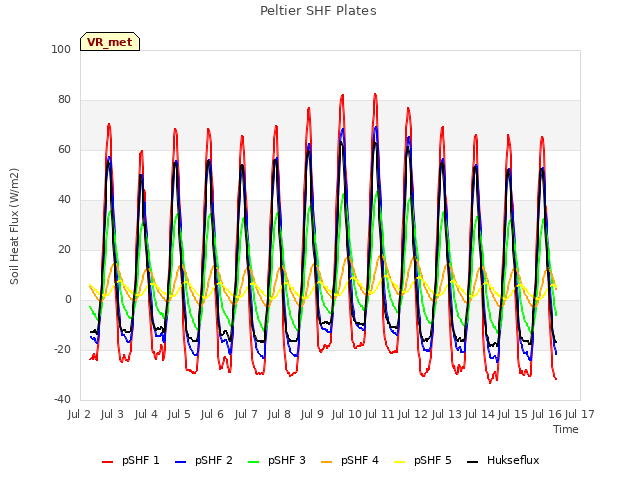The width and height of the screenshot is (640, 480).
Task: Click the -20 y-axis tick label
Action: (62, 350)
